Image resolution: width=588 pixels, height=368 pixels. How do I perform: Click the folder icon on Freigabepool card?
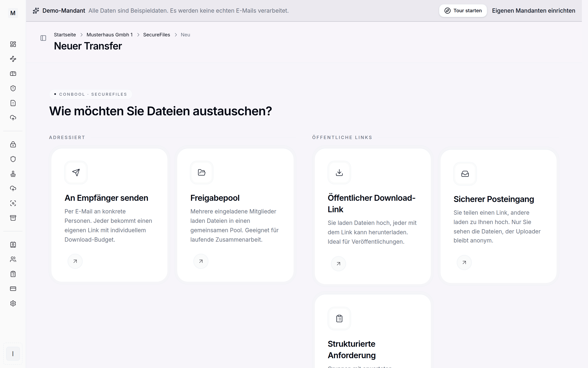click(202, 173)
